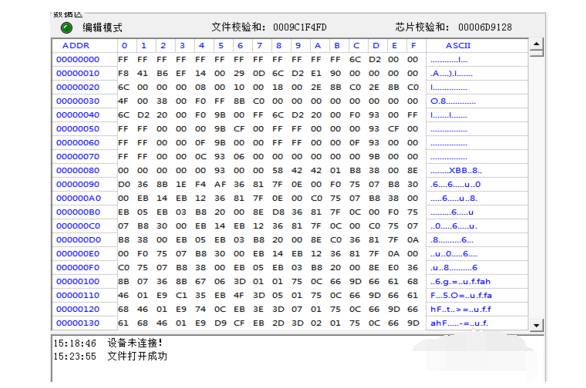The height and width of the screenshot is (388, 586).
Task: Click byte D0 in row 00000090
Action: 123,184
